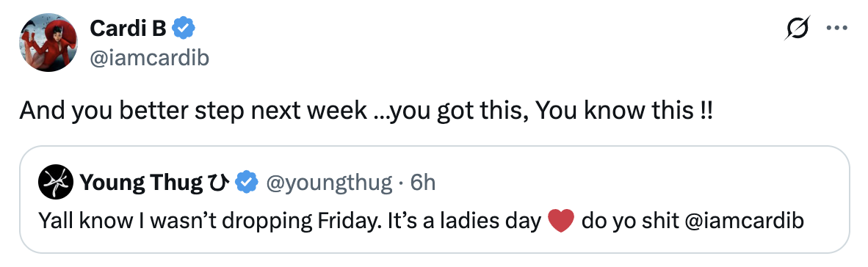Click the "you got this" phrase in tweet
868x267 pixels.
click(x=449, y=111)
